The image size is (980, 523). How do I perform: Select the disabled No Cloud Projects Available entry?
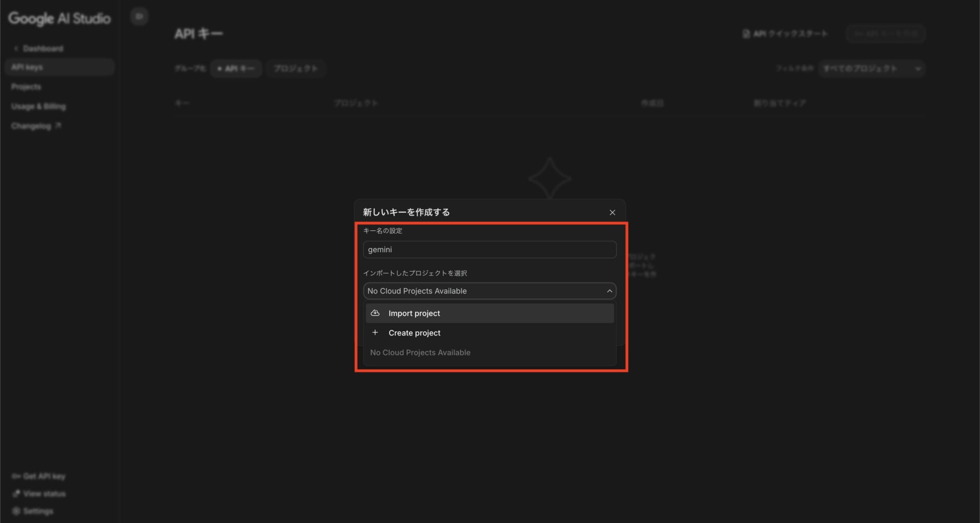coord(420,353)
